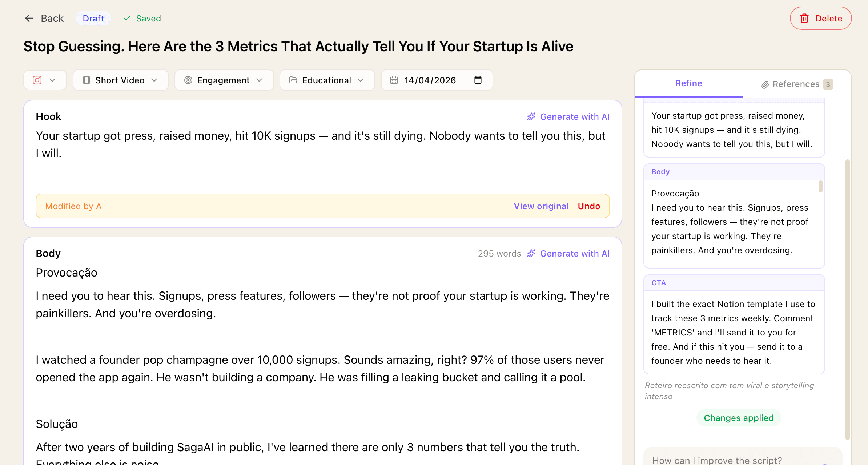Click the script title heading
The height and width of the screenshot is (465, 868).
click(x=298, y=47)
